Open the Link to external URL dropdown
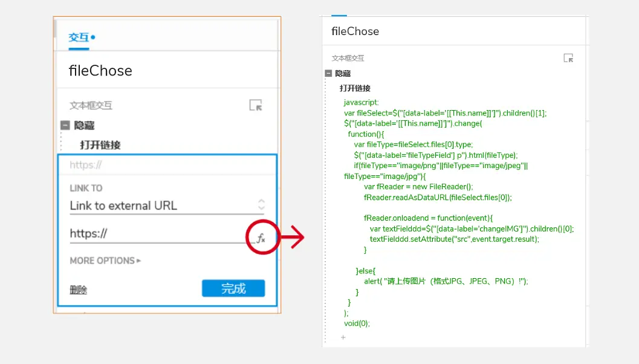639x364 pixels. coord(167,206)
